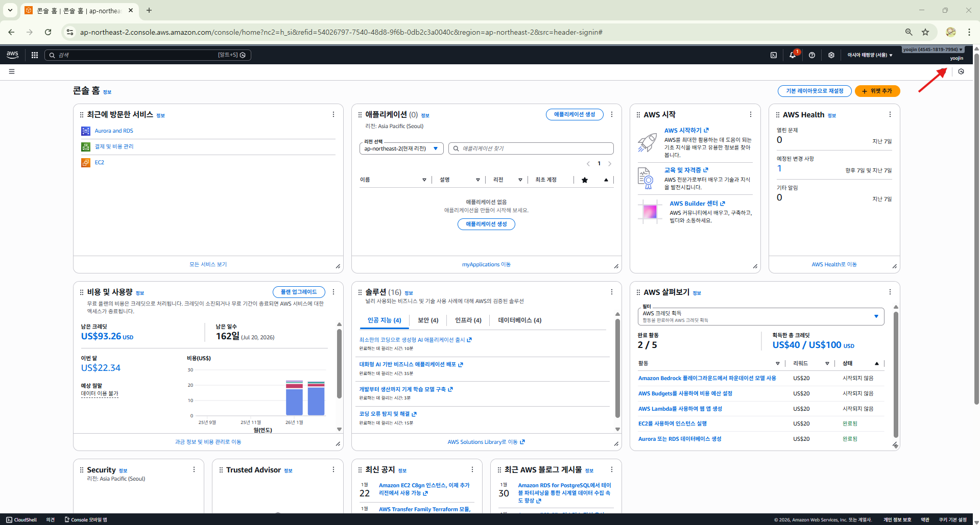The image size is (980, 525).
Task: Click the 위젯 추가 button
Action: pyautogui.click(x=877, y=91)
